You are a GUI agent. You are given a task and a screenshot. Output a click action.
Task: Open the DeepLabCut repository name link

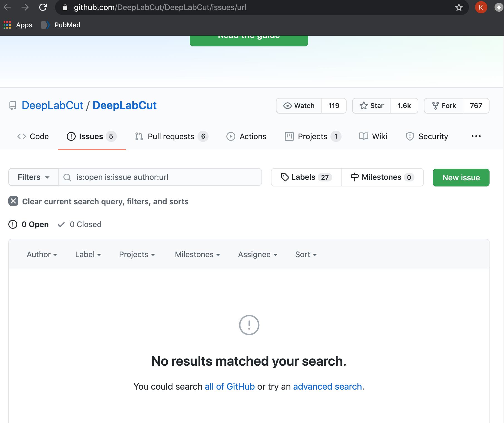coord(124,105)
